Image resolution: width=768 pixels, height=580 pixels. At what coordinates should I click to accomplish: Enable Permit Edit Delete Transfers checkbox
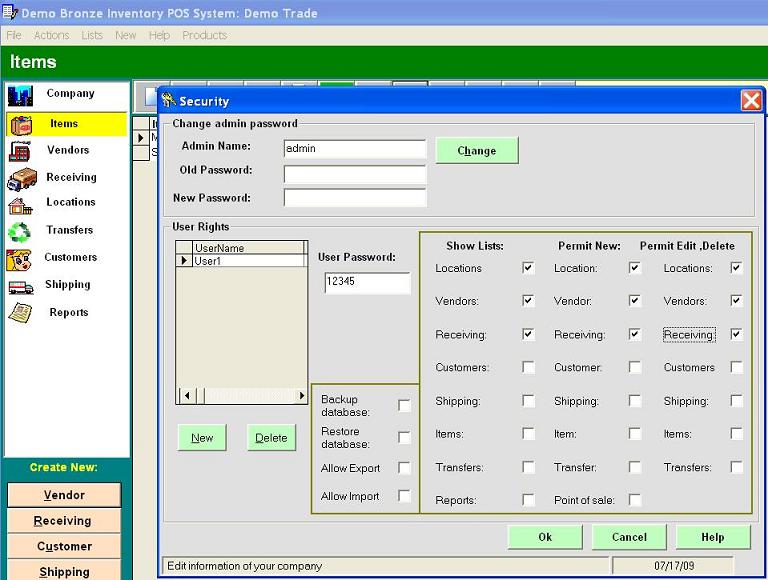coord(736,467)
